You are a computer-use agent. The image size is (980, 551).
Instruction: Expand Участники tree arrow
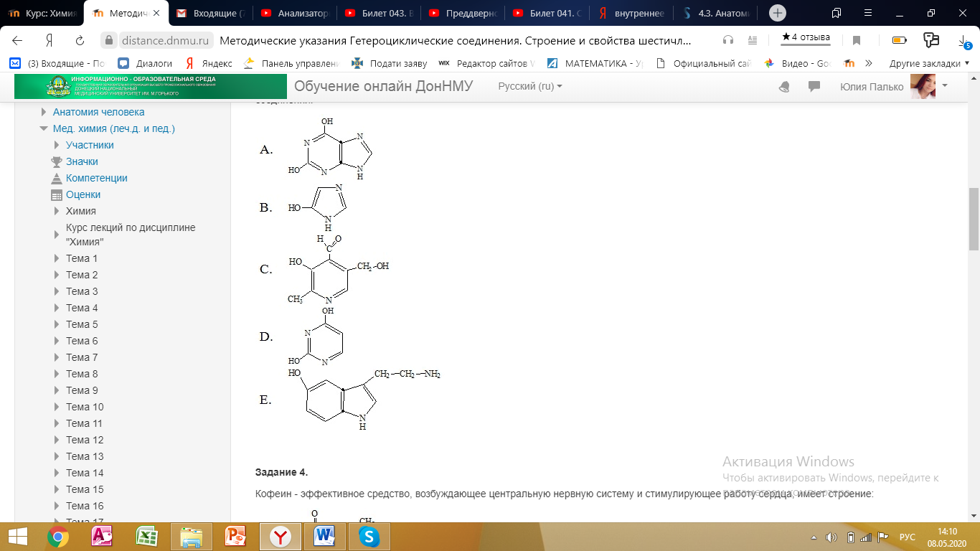pyautogui.click(x=57, y=145)
